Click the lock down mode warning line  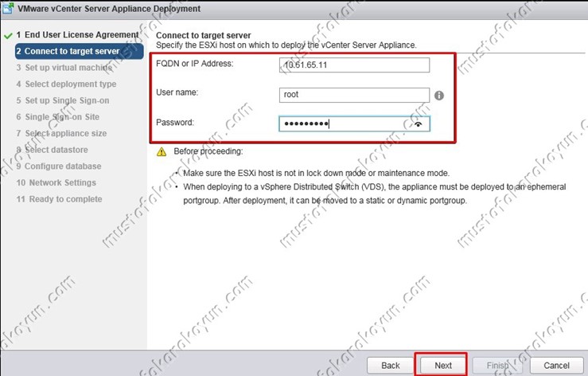(316, 173)
